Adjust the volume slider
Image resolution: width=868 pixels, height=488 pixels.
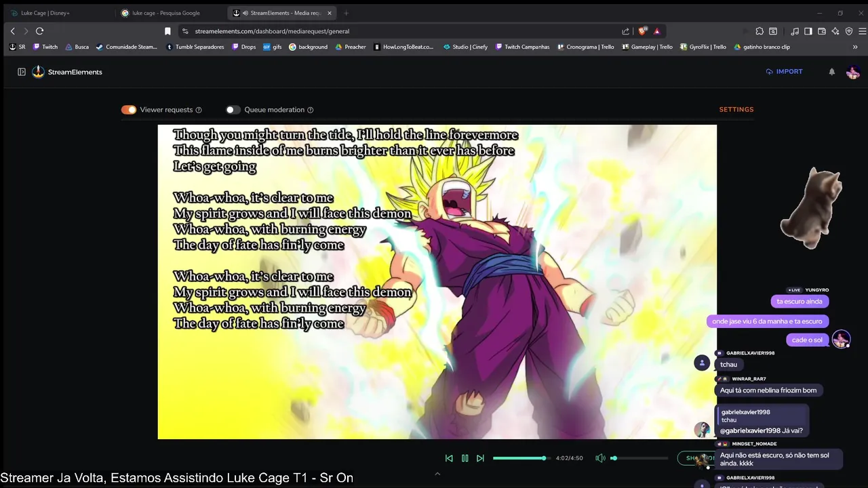pyautogui.click(x=638, y=458)
